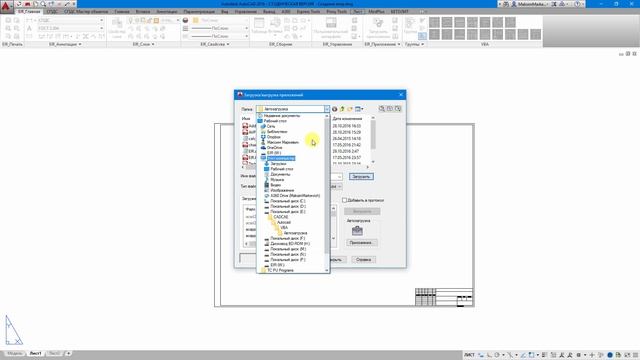Image resolution: width=640 pixels, height=360 pixels.
Task: Open the Views menu icon in the dialog toolbar
Action: coord(359,109)
